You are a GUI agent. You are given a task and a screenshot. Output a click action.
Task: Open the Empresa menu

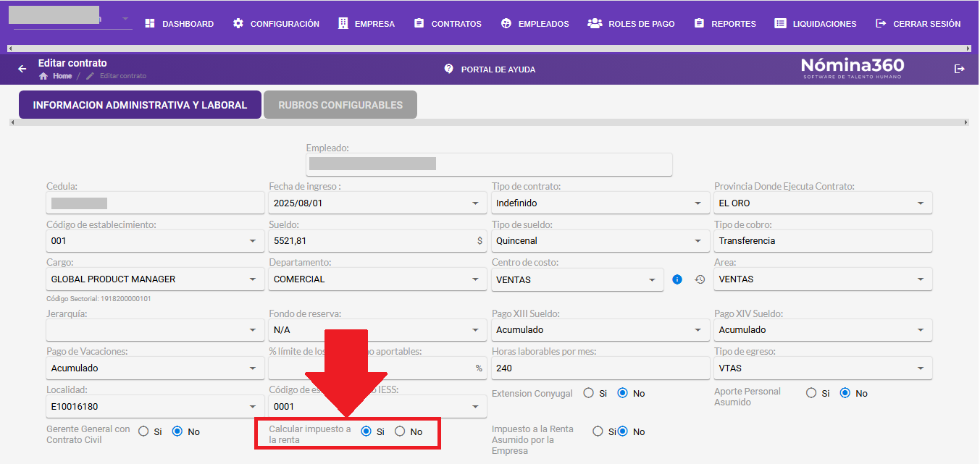367,24
